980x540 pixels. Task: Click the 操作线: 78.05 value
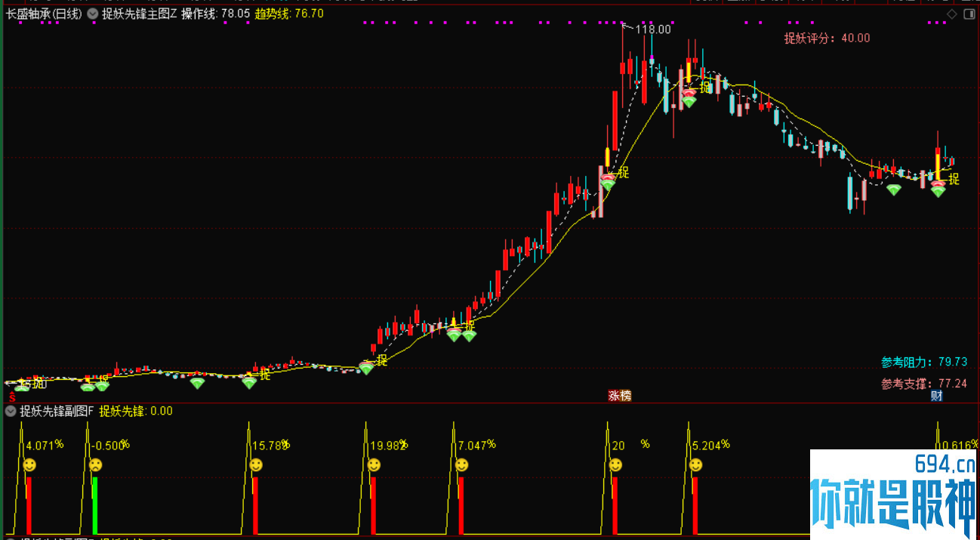click(x=216, y=14)
